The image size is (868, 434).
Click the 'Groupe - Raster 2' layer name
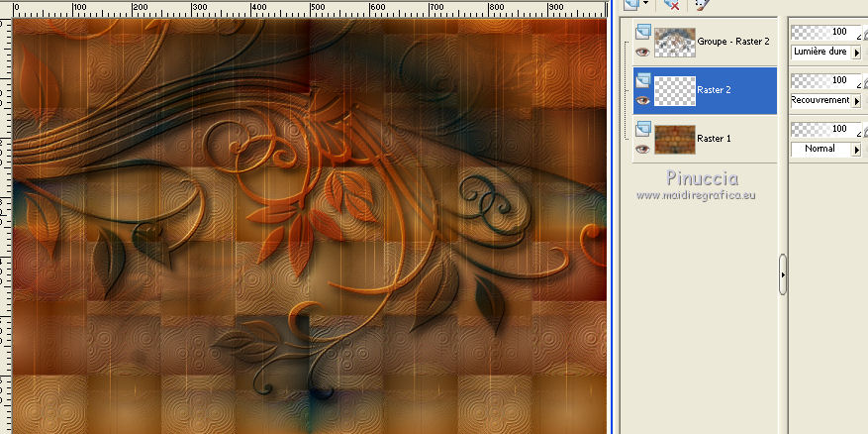point(733,42)
